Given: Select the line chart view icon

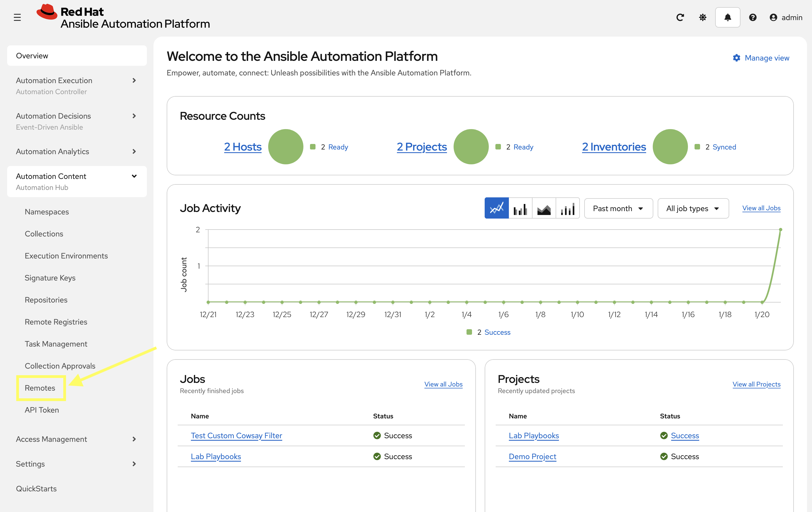Looking at the screenshot, I should [496, 208].
